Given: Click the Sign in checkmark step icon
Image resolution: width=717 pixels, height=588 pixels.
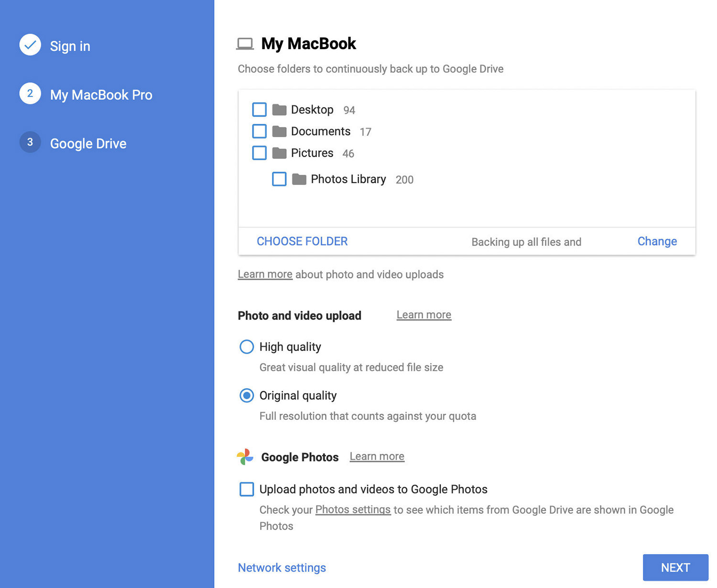Looking at the screenshot, I should click(x=30, y=45).
